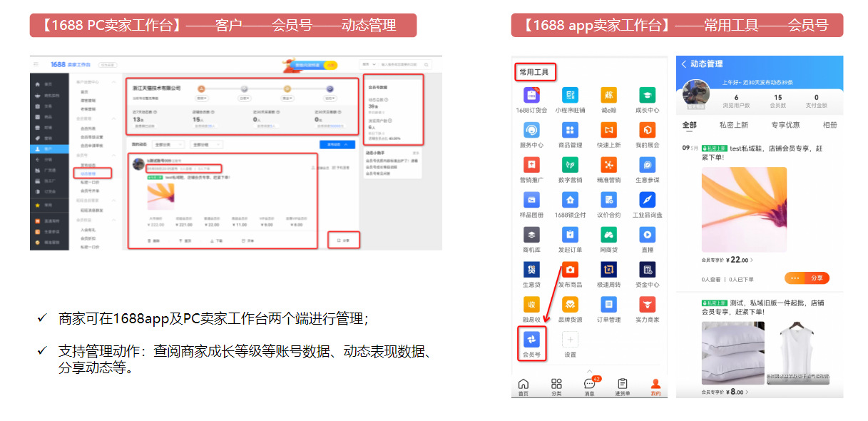
Task: Tap the 数字营销 green icon
Action: point(570,165)
